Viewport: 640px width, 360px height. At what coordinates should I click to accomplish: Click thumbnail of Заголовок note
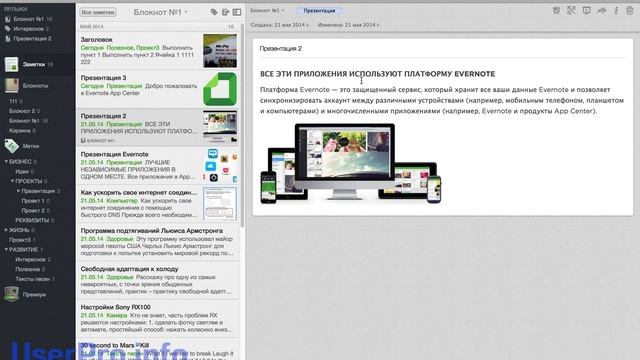(220, 51)
